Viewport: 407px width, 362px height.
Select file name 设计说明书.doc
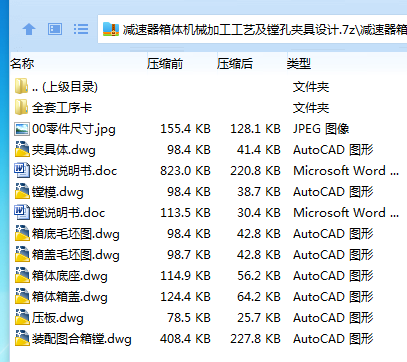pos(75,171)
